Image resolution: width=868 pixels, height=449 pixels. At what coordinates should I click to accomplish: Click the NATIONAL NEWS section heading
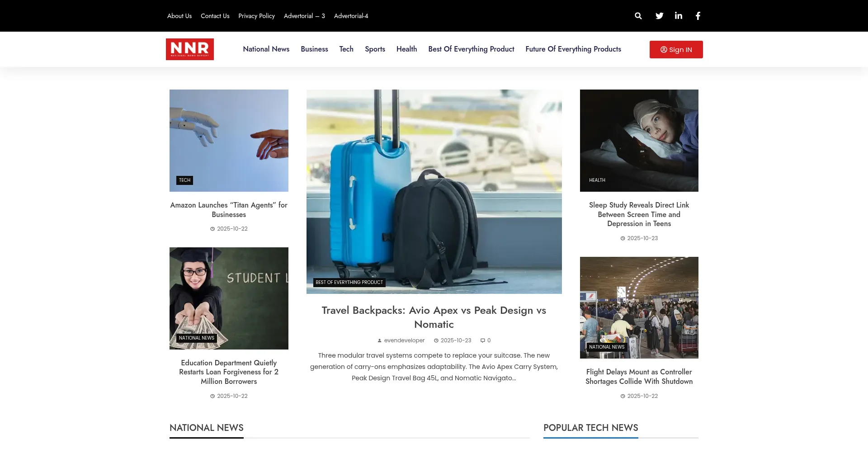[207, 428]
